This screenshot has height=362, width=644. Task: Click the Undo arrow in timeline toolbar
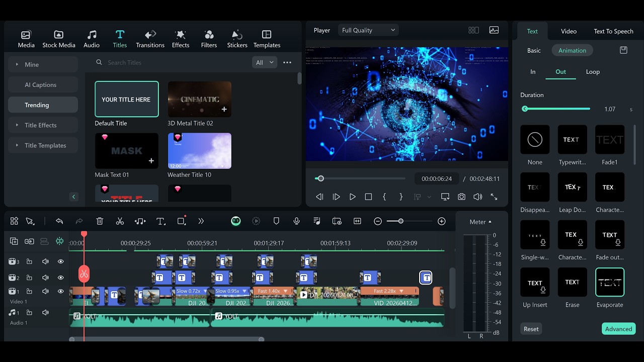pyautogui.click(x=59, y=221)
